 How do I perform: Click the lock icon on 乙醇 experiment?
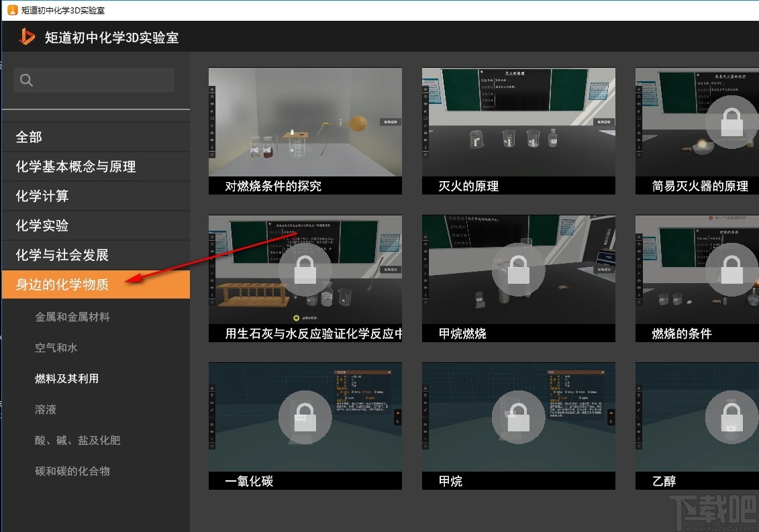point(731,417)
